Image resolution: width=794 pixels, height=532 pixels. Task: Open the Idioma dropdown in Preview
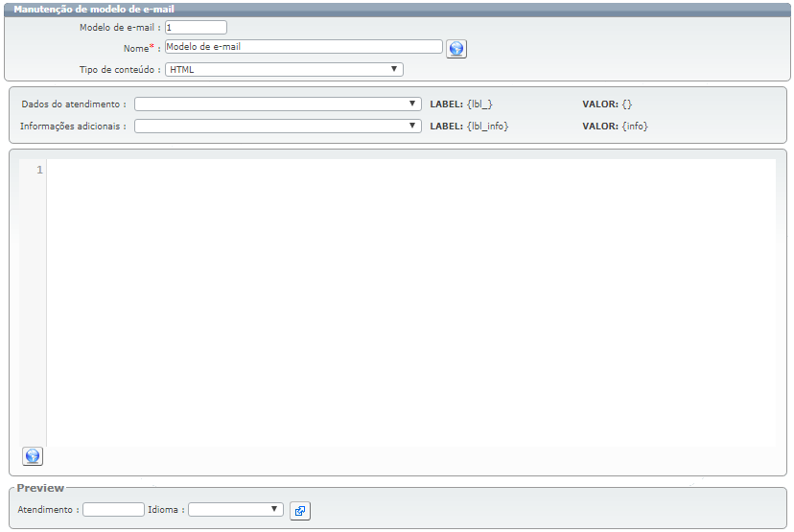click(236, 509)
